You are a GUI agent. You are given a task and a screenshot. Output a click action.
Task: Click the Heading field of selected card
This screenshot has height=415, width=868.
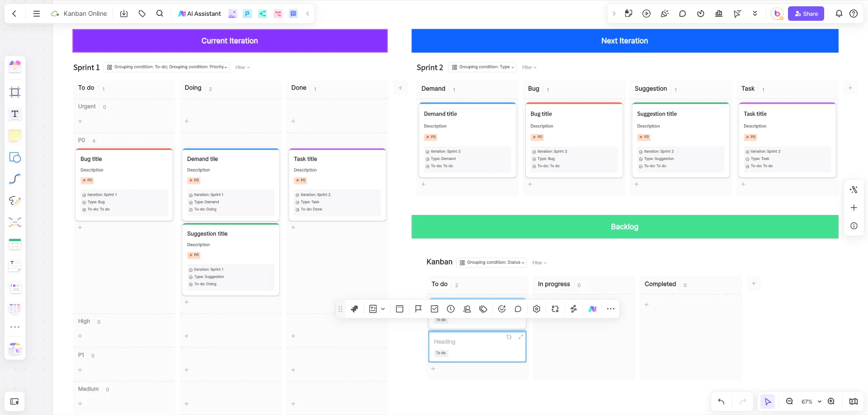(444, 342)
